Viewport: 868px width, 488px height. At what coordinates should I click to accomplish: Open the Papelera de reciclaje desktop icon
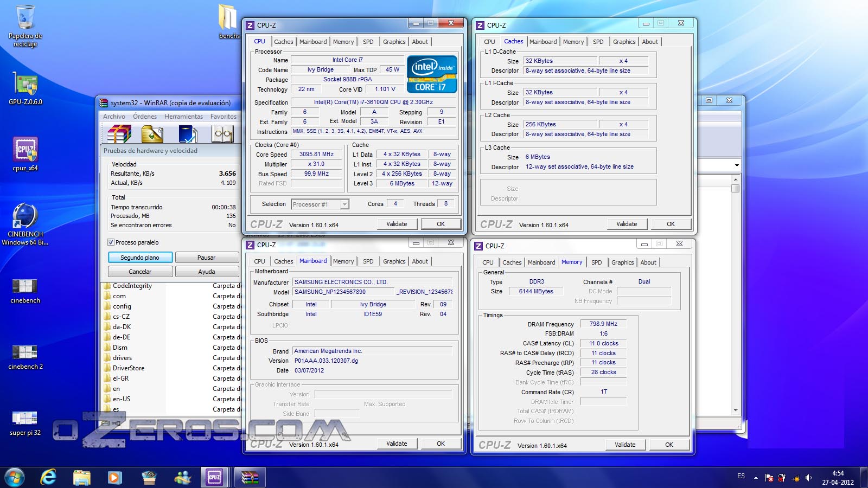[25, 26]
